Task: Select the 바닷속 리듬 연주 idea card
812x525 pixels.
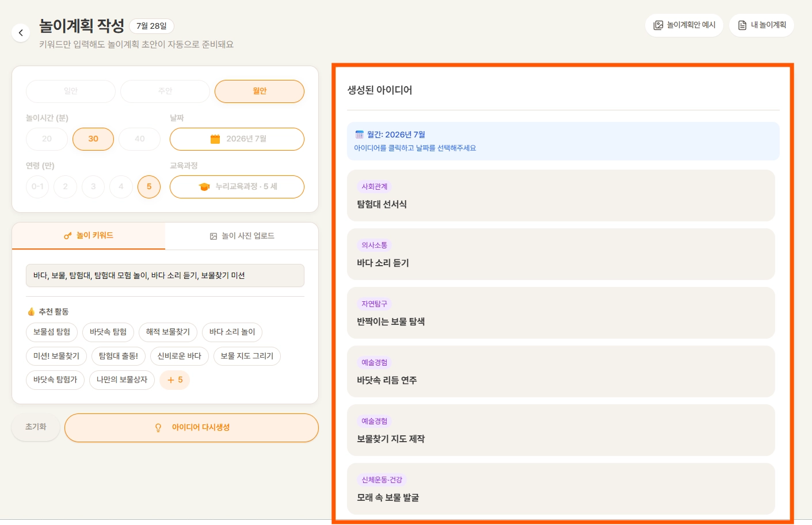Action: click(561, 371)
